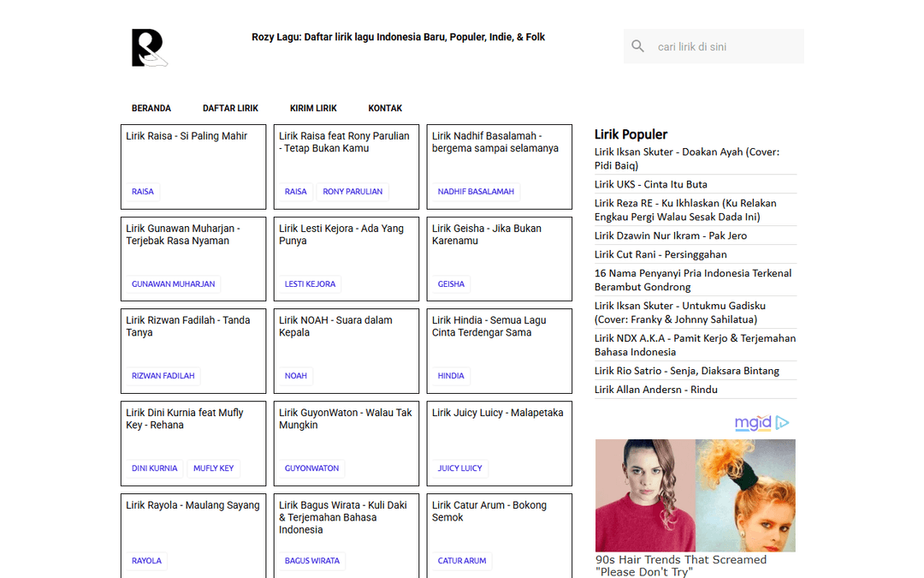Open popular Lirik Iksan Skuter Untukmu Gadisku
The image size is (924, 578).
point(680,313)
